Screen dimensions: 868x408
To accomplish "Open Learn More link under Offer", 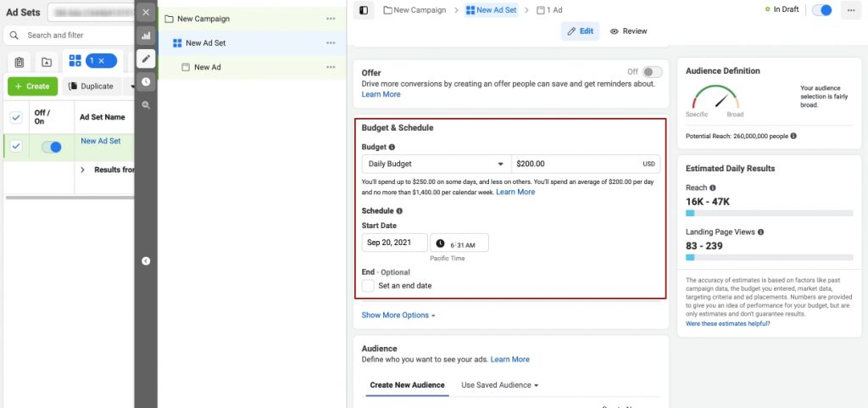I will click(381, 94).
